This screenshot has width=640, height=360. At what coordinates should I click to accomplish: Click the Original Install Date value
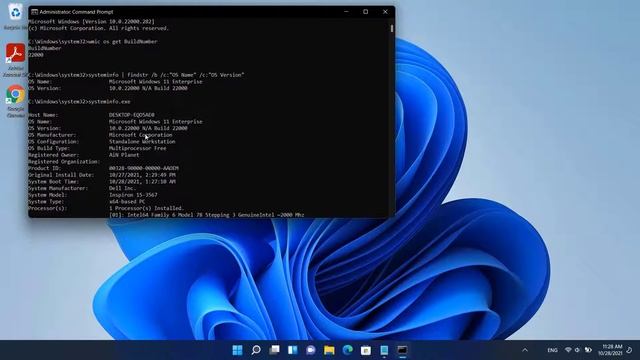coord(142,175)
